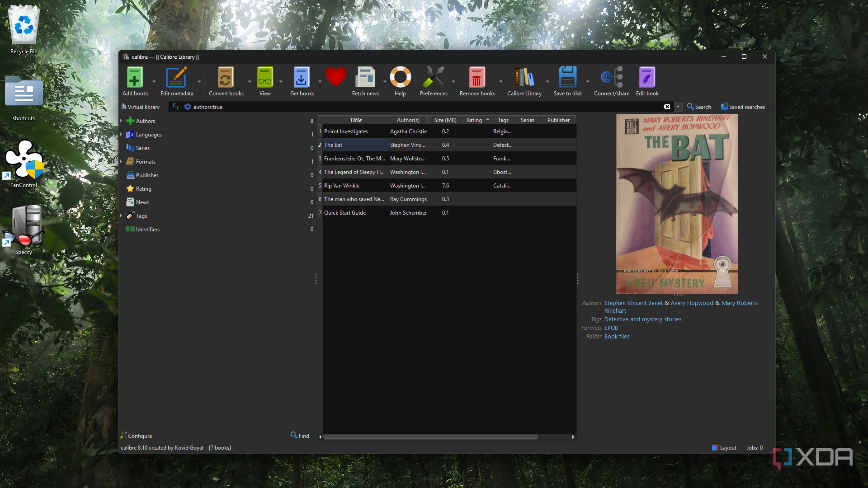868x488 pixels.
Task: Click the red heart Donate icon
Action: point(335,77)
